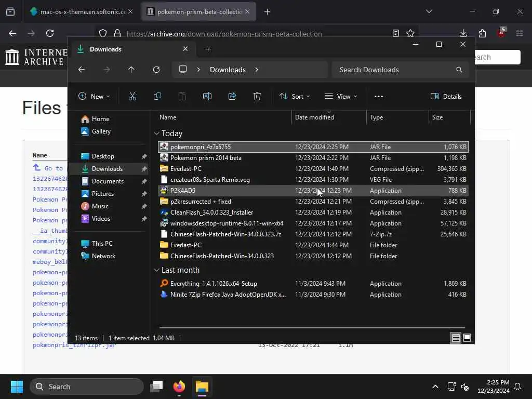Collapse the Today group
The image size is (532, 399).
[156, 134]
